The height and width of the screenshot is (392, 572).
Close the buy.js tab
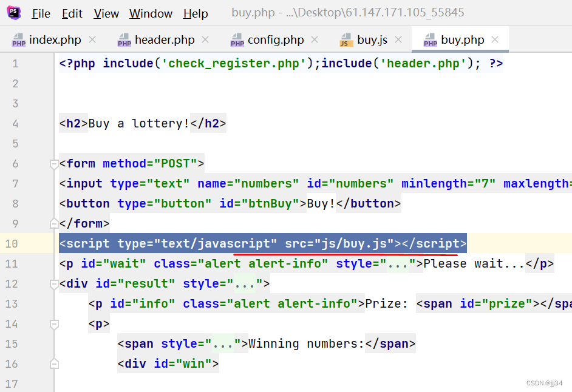pos(398,39)
